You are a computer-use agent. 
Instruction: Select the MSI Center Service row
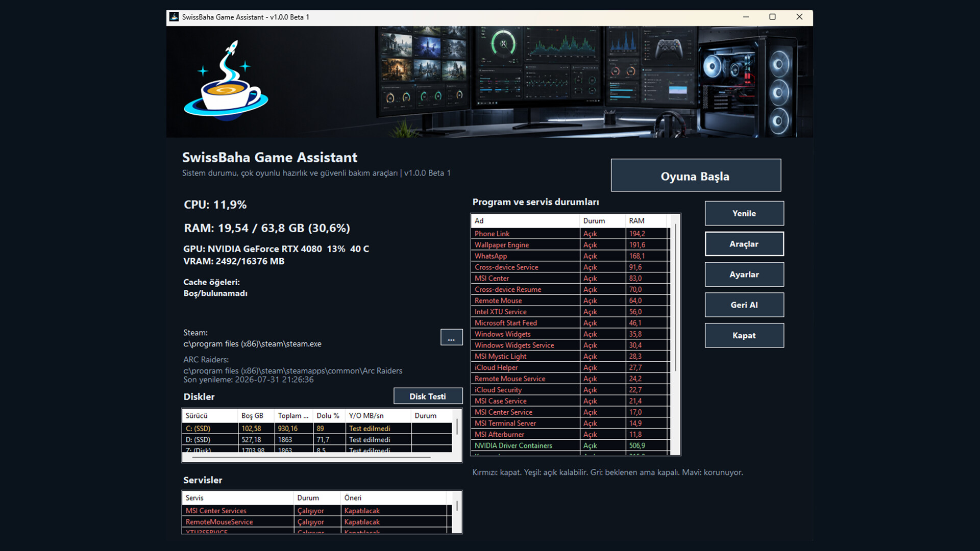tap(570, 412)
